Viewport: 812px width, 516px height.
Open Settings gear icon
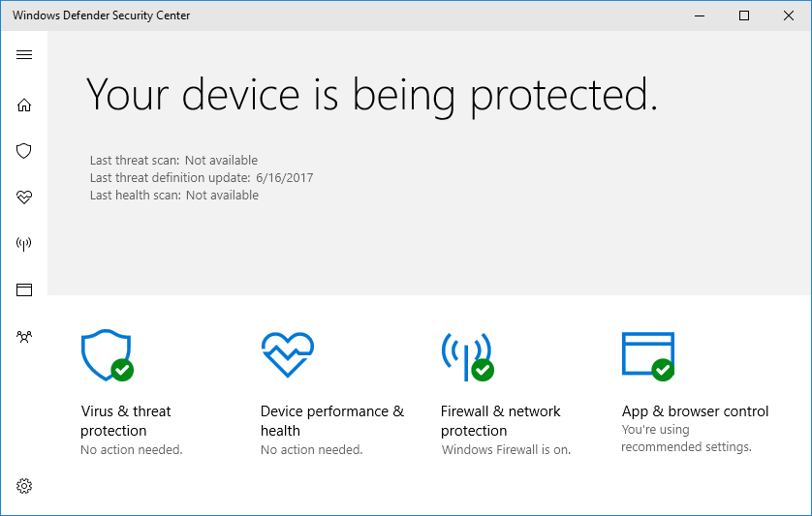(24, 486)
